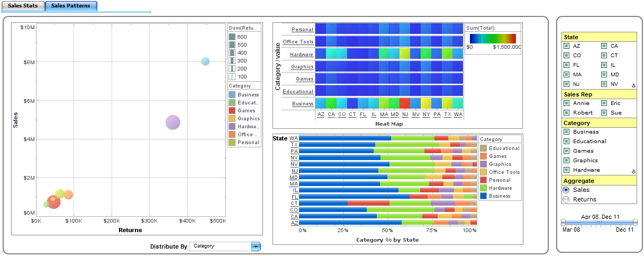Click the red NJ Business heat map cell
Viewport: 644px width, 256px height.
pos(405,103)
